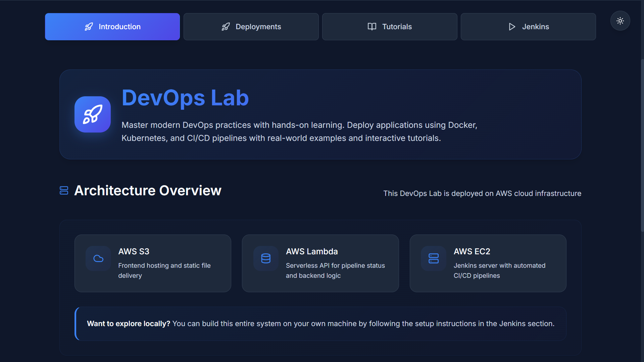Click the server icon in AWS EC2 card
Screen dimensions: 644x362
434,259
